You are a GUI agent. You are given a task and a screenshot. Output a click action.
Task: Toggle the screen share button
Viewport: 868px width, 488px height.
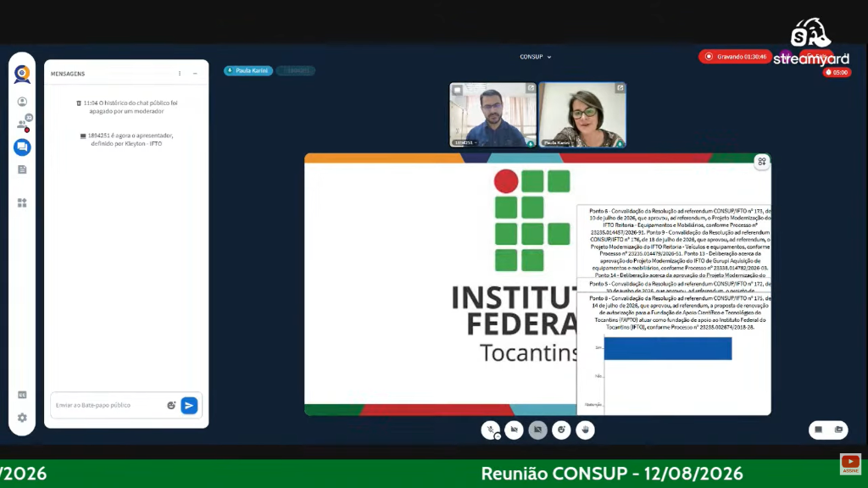[x=537, y=430]
